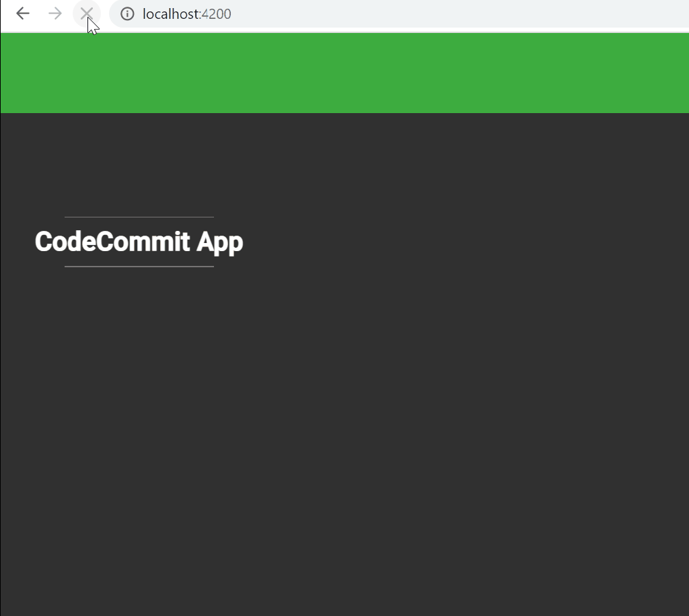Screen dimensions: 689x616
Task: Click the empty dark area below the heading
Action: (x=269, y=404)
